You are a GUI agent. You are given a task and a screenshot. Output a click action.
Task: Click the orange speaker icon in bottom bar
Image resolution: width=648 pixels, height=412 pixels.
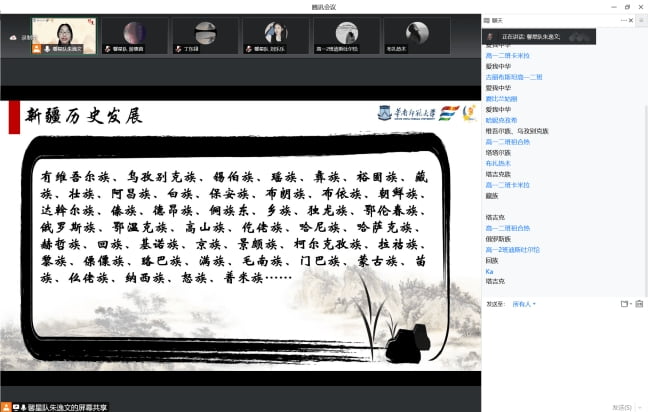[6, 406]
